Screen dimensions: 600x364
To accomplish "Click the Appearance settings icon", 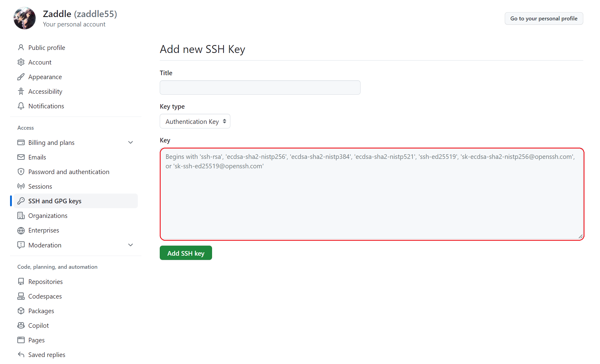I will (20, 77).
